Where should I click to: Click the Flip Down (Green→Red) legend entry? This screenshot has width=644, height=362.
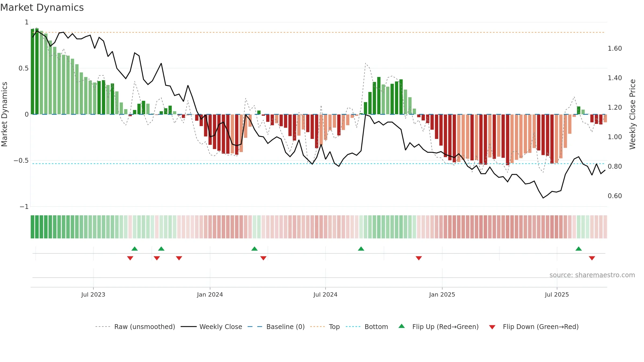point(533,327)
